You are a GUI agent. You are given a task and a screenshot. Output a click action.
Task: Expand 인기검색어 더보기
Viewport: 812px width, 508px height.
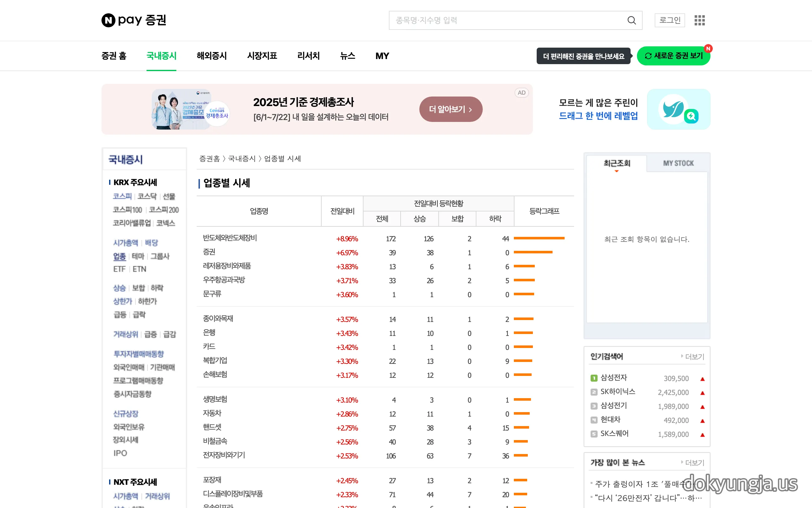692,357
